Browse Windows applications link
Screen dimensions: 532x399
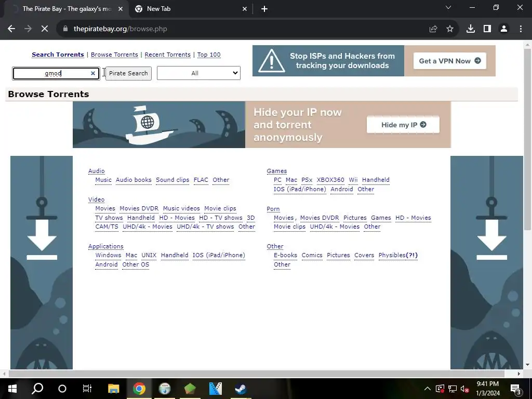click(108, 255)
